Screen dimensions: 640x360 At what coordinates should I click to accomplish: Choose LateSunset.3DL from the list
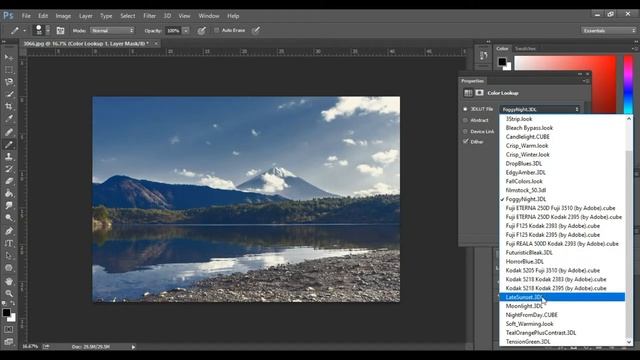coord(562,297)
